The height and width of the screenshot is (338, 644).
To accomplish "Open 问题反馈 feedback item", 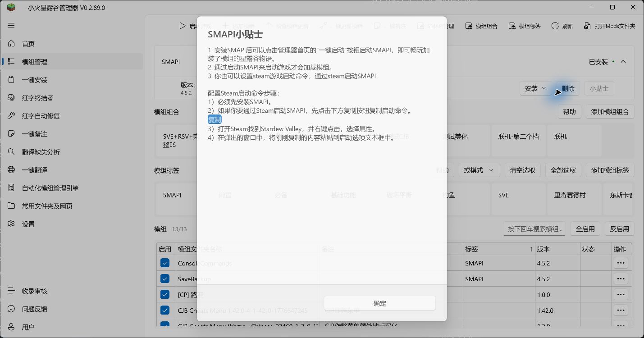I will [x=72, y=309].
